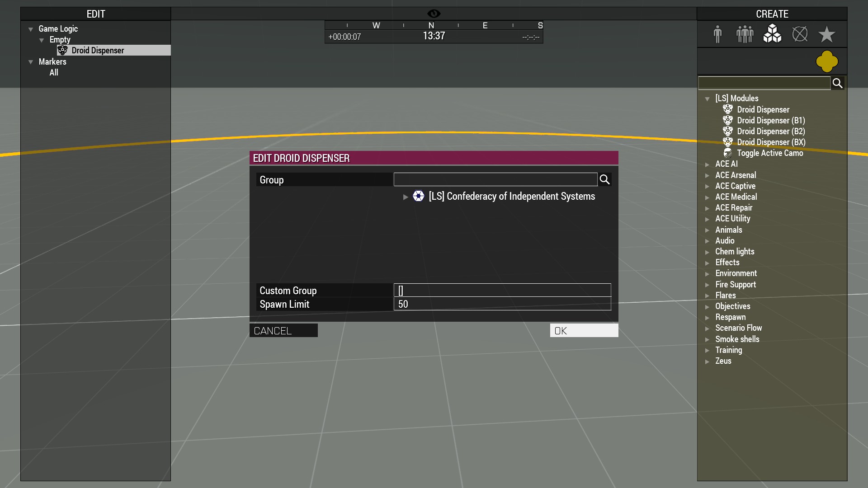Select the Chem lights category

[735, 251]
